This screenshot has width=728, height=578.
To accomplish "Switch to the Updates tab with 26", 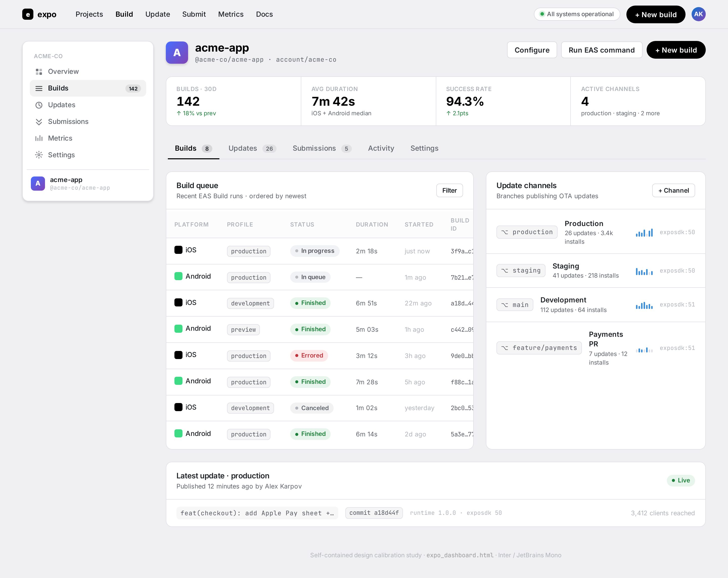I will pos(252,148).
